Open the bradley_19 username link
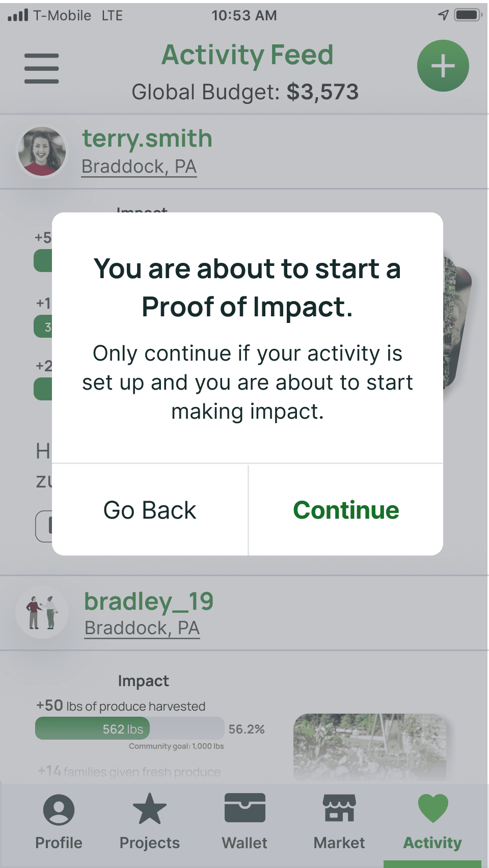This screenshot has width=489, height=868. click(x=149, y=601)
